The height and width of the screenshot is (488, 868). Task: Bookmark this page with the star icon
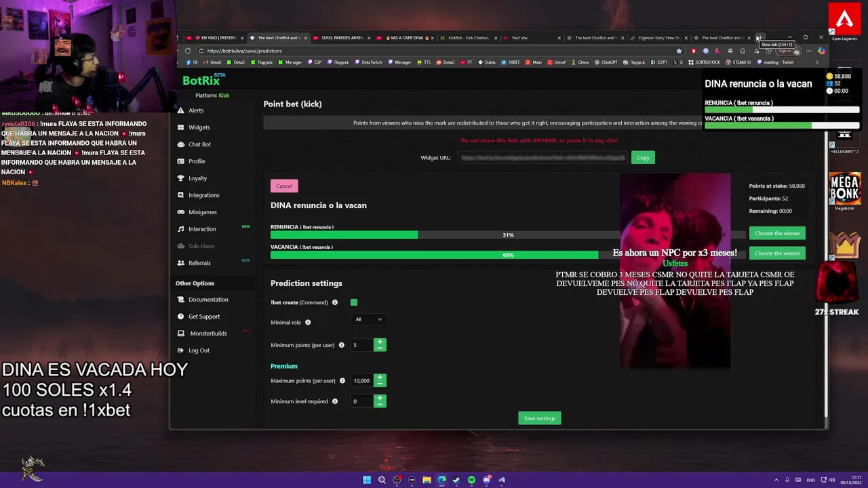pos(679,51)
